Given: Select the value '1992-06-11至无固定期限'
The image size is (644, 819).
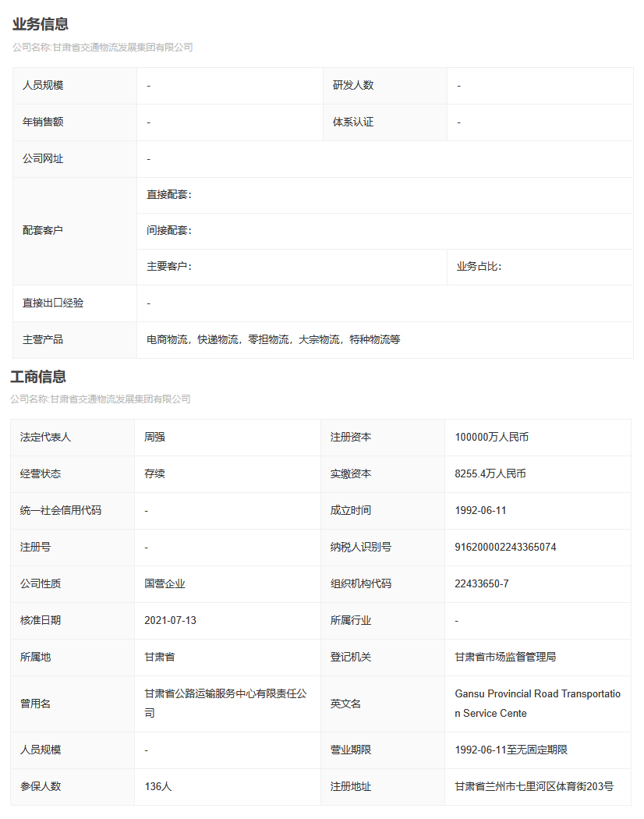Looking at the screenshot, I should pyautogui.click(x=511, y=750).
